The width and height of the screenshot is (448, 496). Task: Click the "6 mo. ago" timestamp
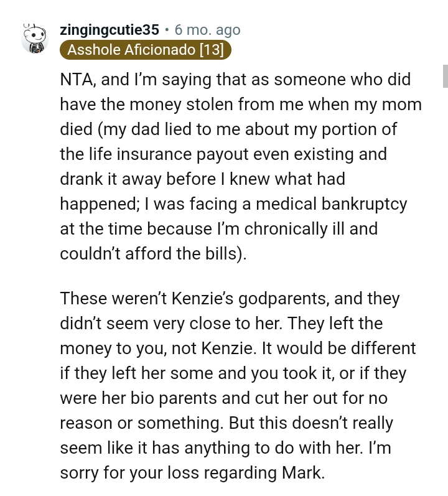[207, 30]
